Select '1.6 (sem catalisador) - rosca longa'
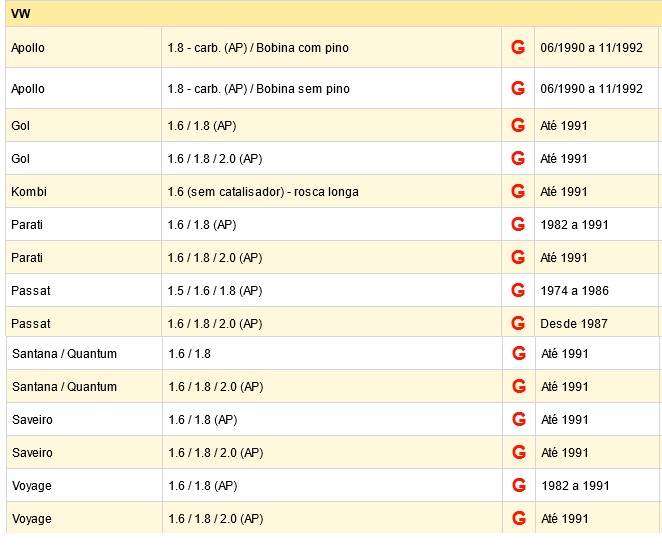662x546 pixels. click(263, 192)
